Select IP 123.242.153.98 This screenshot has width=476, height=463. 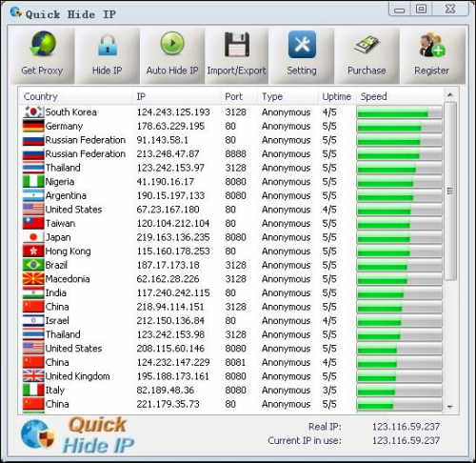click(170, 334)
